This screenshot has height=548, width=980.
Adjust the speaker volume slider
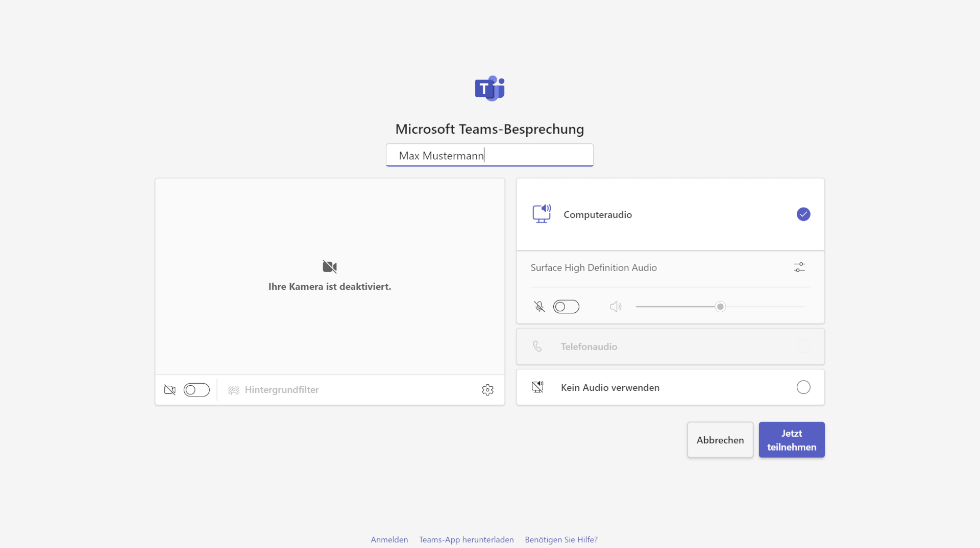coord(720,306)
